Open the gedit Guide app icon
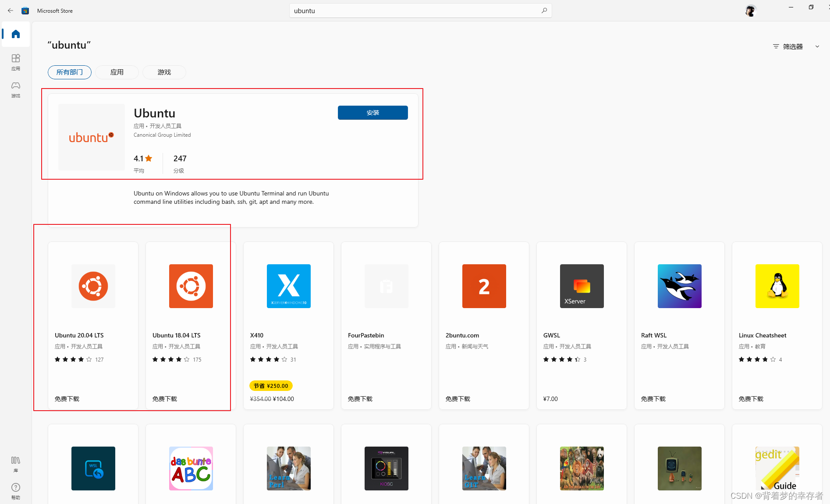 pyautogui.click(x=777, y=469)
